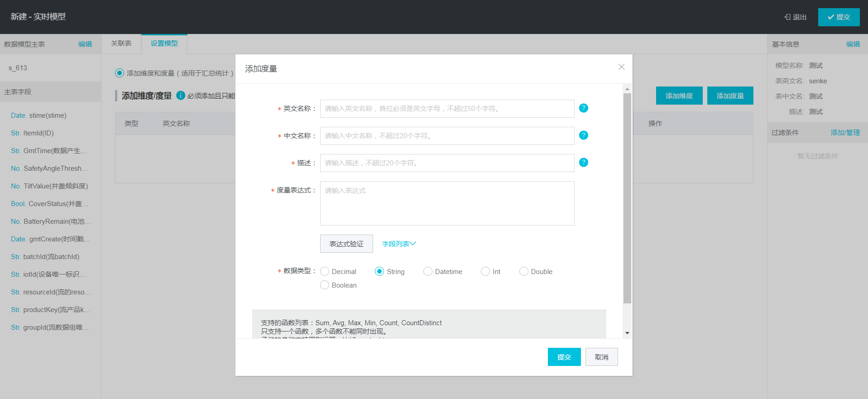Select field groupId in list
This screenshot has width=868, height=399.
[50, 327]
